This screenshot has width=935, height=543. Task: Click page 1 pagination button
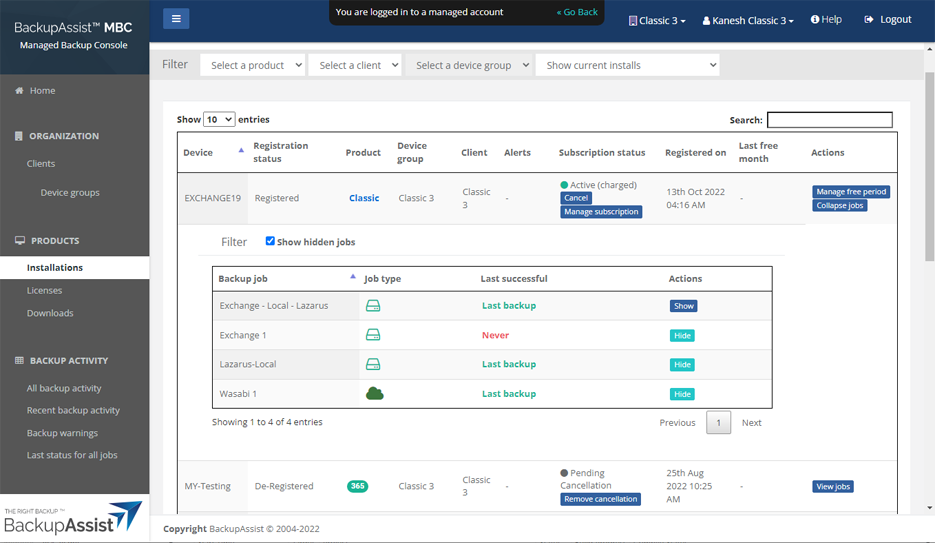(x=719, y=423)
